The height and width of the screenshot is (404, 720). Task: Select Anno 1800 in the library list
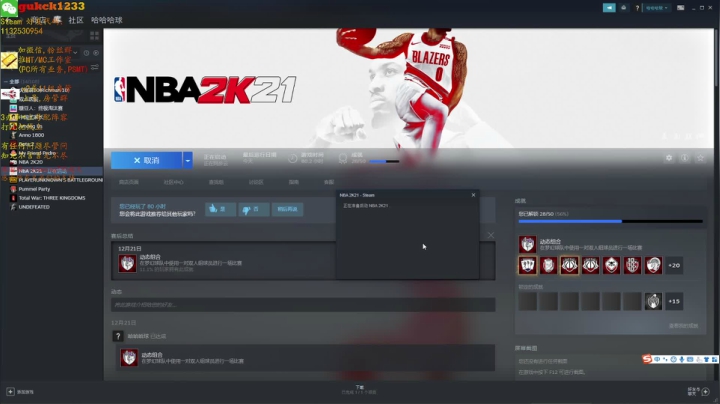31,135
